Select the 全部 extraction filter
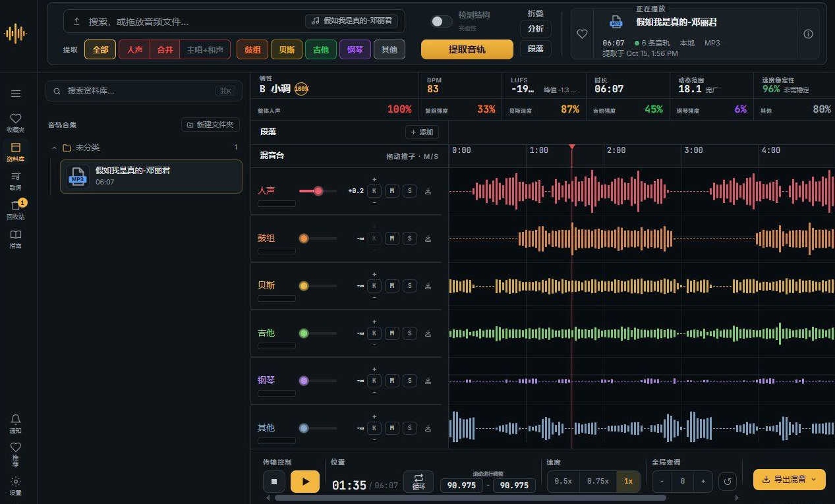Screen dimensions: 835x504 pos(100,49)
